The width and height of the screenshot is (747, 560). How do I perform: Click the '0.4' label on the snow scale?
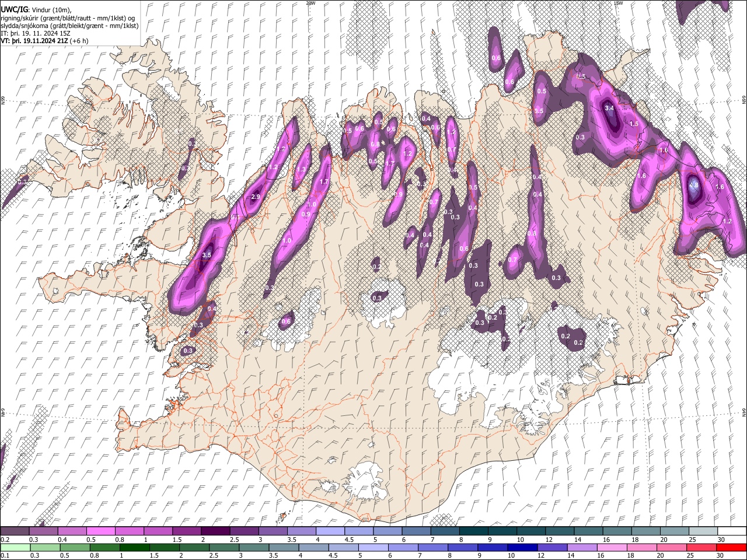pos(62,540)
